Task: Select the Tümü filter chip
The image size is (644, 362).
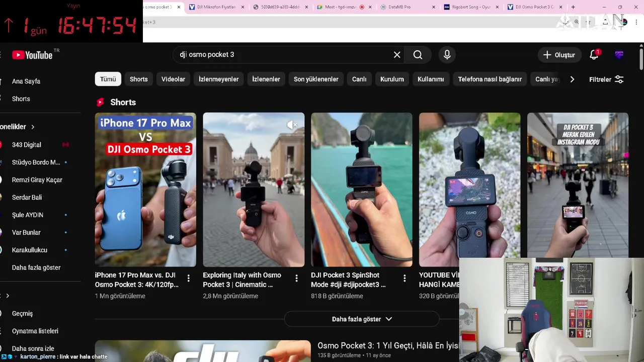Action: [x=108, y=79]
